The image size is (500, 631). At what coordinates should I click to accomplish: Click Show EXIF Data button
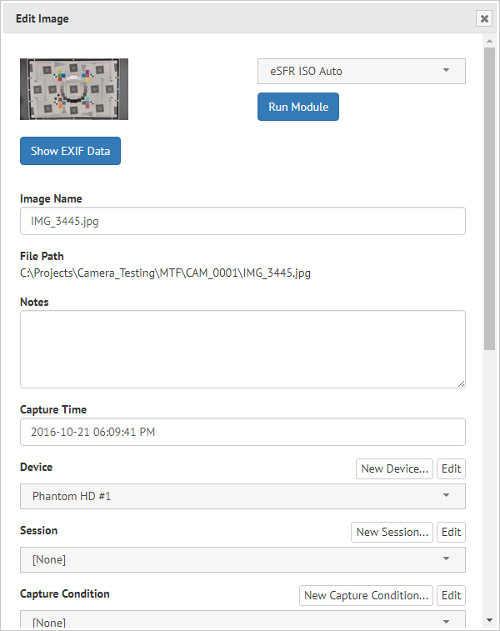coord(70,151)
